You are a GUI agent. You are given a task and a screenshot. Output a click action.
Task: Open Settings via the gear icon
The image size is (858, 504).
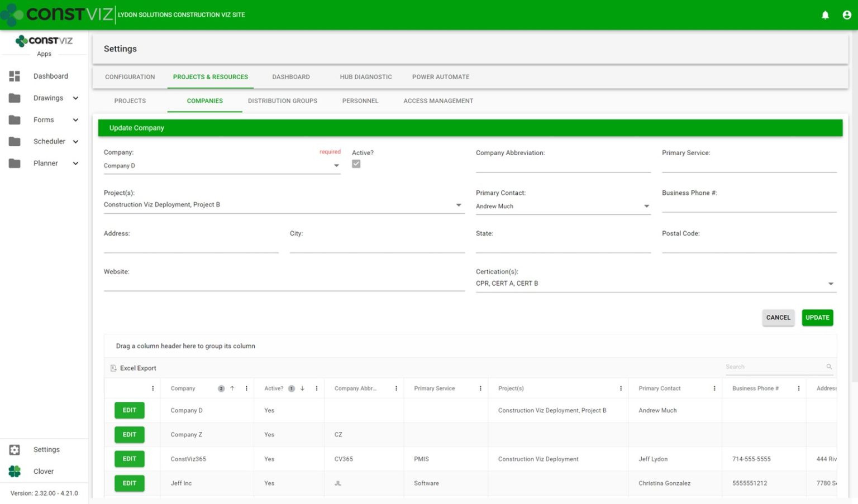tap(15, 449)
